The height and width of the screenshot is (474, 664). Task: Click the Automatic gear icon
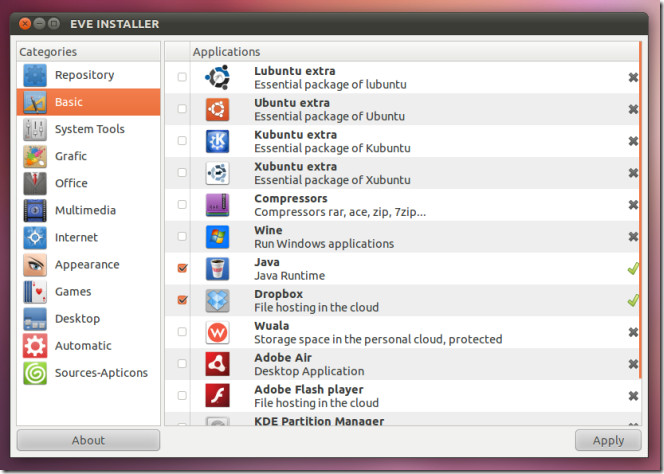coord(35,346)
